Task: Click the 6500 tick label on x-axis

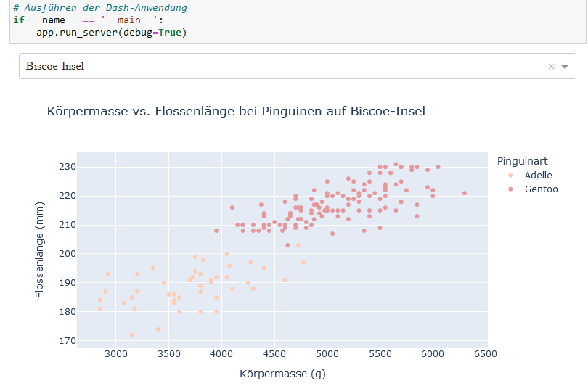Action: tap(485, 354)
